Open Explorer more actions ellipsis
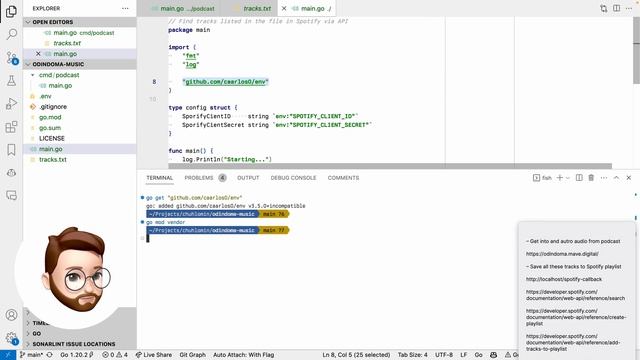This screenshot has width=640, height=360. point(125,8)
